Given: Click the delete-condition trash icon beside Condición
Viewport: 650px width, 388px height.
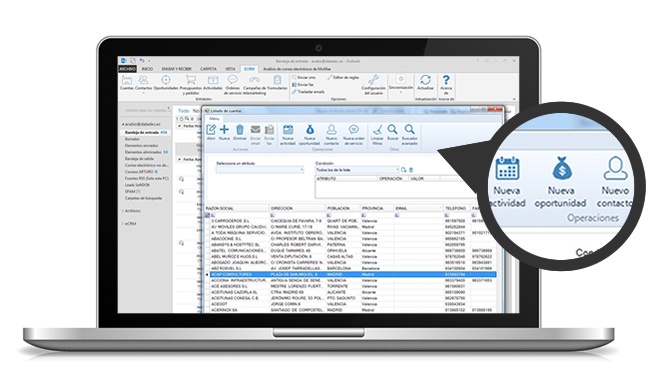Looking at the screenshot, I should (x=411, y=170).
